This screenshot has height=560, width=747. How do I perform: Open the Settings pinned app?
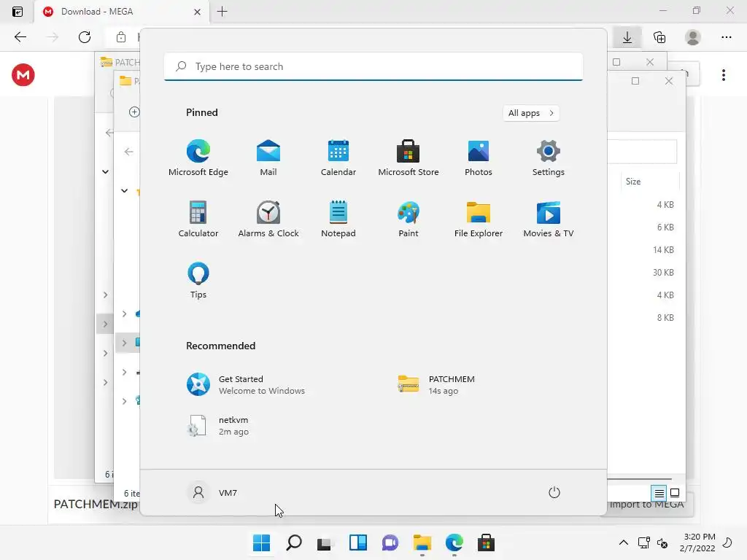click(x=549, y=157)
